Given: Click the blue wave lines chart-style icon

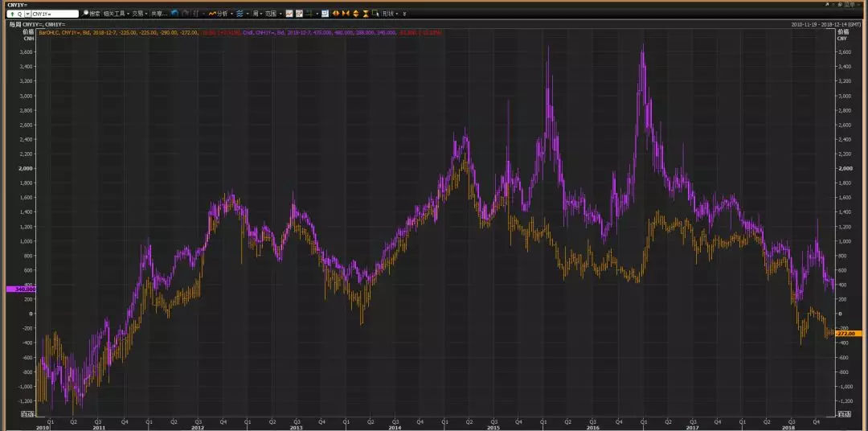Looking at the screenshot, I should (240, 14).
